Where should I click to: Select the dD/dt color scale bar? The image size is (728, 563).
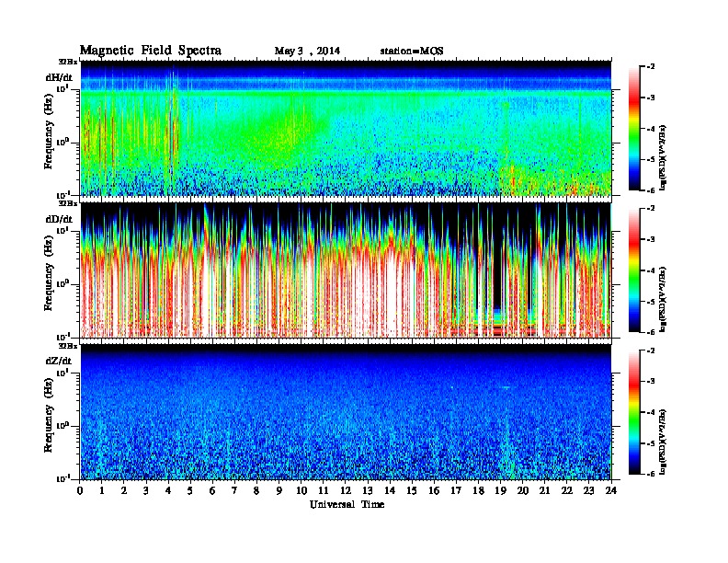pyautogui.click(x=633, y=270)
